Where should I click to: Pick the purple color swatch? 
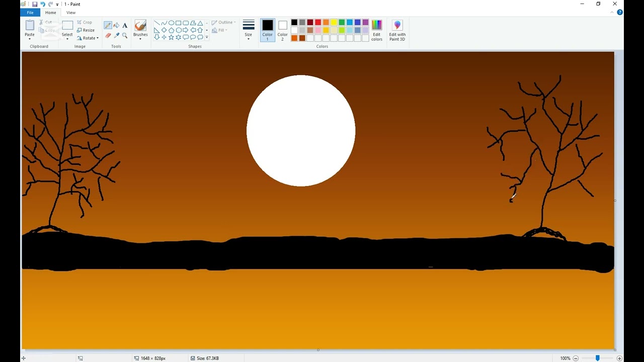pos(365,22)
